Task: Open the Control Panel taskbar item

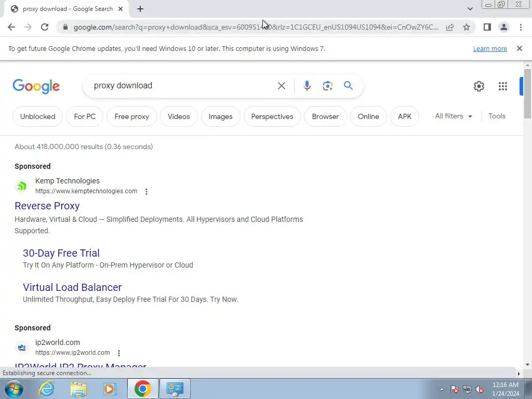Action: coord(175,389)
